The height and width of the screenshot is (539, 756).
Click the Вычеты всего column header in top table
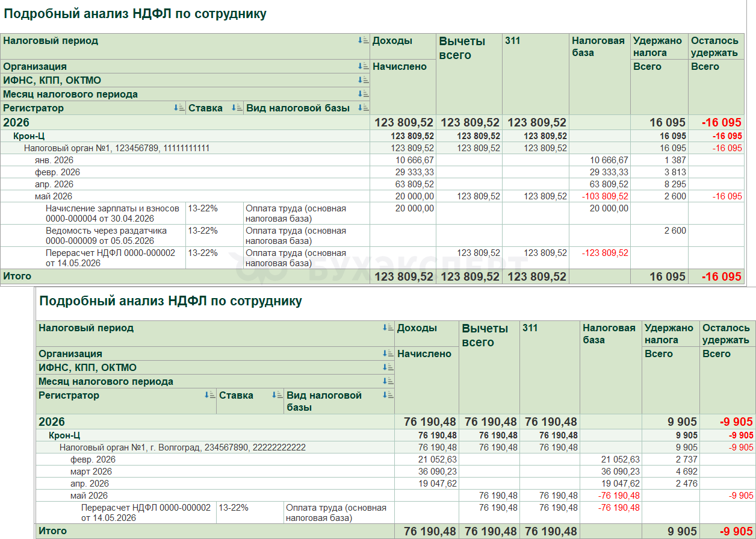tap(462, 48)
